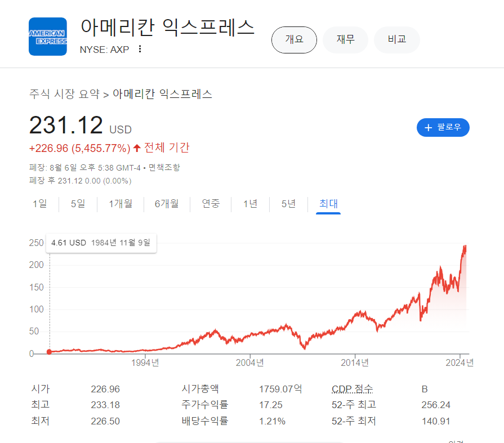This screenshot has width=504, height=443.
Task: Select the 개요 tab
Action: (x=294, y=40)
